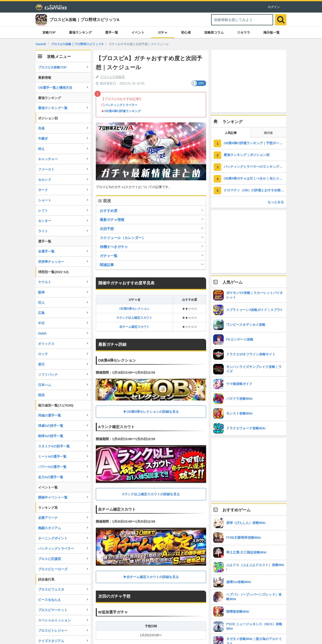Open OB第4弾セレクション table link
This screenshot has width=322, height=644.
(x=134, y=308)
